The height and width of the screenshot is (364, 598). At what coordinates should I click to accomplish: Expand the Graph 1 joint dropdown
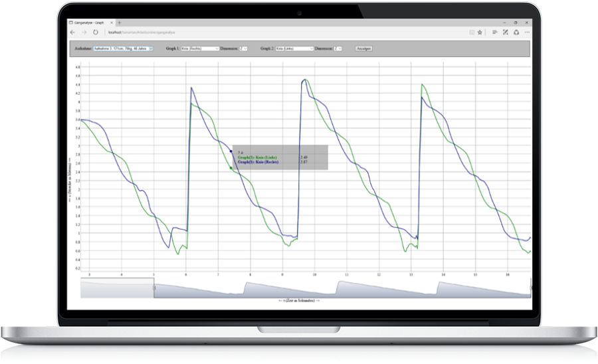(x=200, y=48)
